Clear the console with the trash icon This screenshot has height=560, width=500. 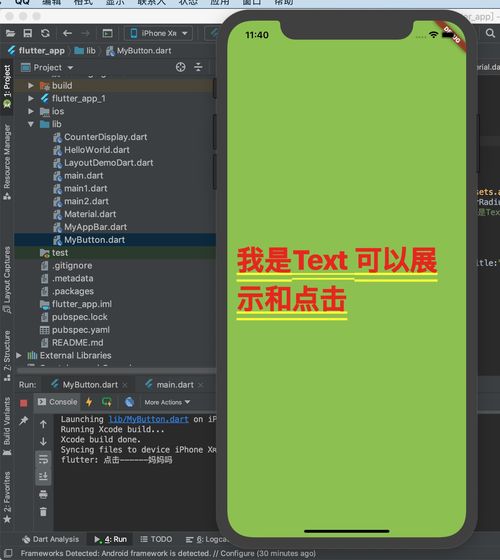(x=43, y=512)
